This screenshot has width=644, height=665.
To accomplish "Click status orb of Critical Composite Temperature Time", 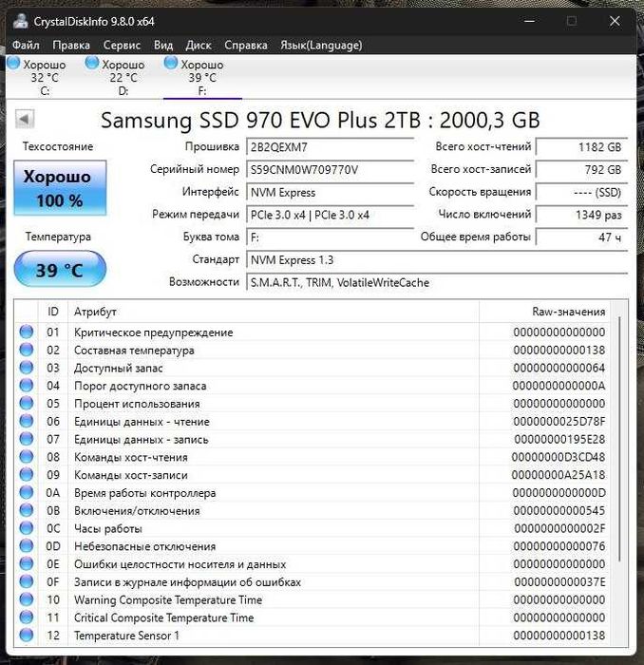I will coord(27,617).
